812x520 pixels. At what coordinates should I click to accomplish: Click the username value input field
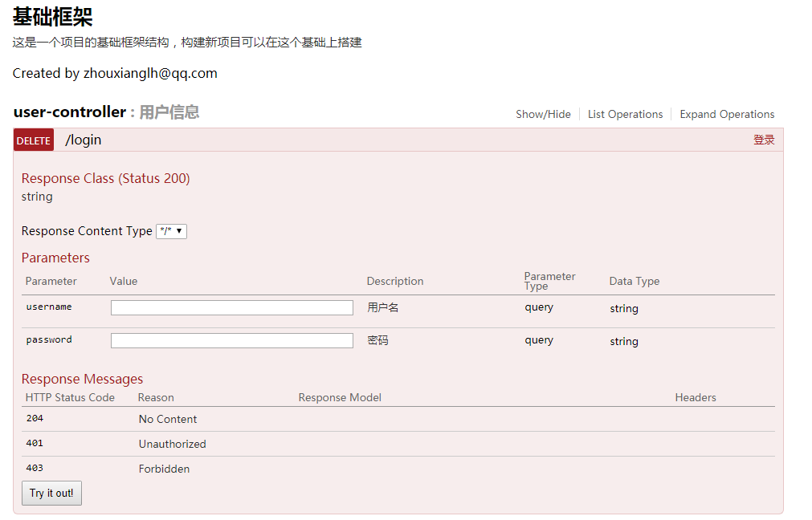(231, 307)
